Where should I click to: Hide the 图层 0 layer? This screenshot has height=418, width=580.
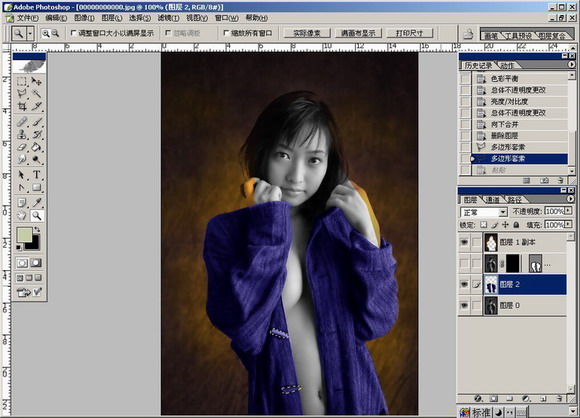464,305
